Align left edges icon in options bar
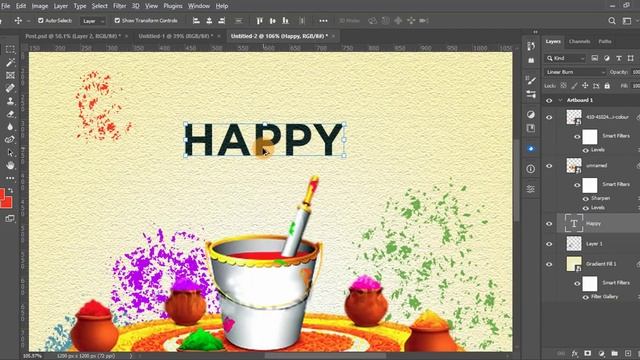640x360 pixels. pyautogui.click(x=196, y=20)
